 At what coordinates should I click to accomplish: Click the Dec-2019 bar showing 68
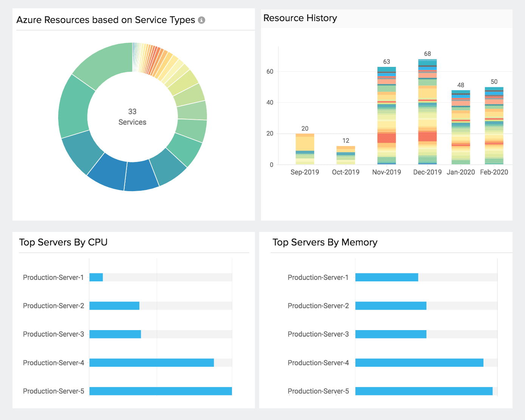point(427,112)
